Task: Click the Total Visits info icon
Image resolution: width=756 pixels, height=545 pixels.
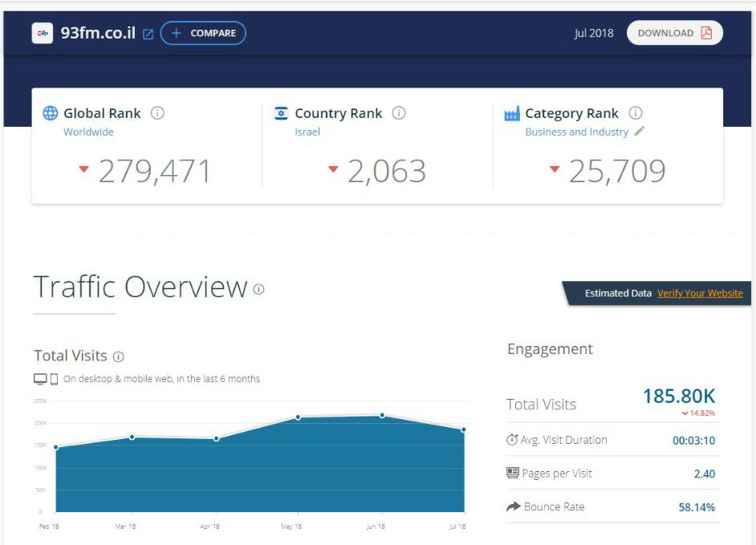Action: click(x=119, y=356)
